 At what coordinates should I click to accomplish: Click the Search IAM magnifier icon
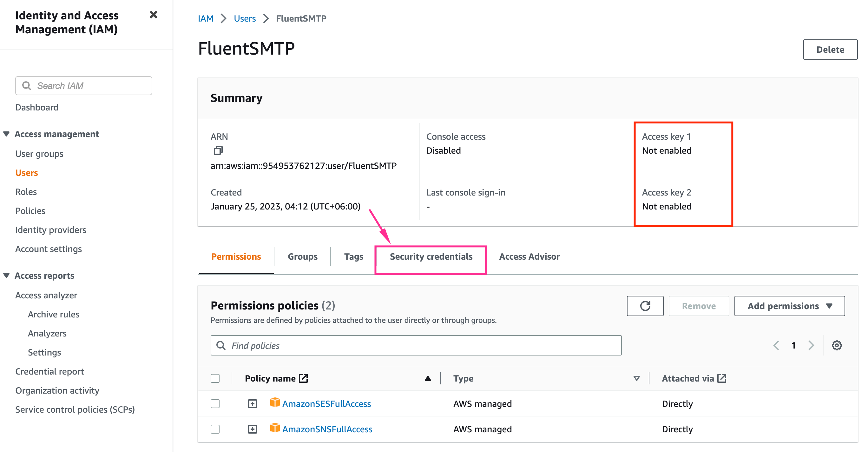tap(27, 86)
